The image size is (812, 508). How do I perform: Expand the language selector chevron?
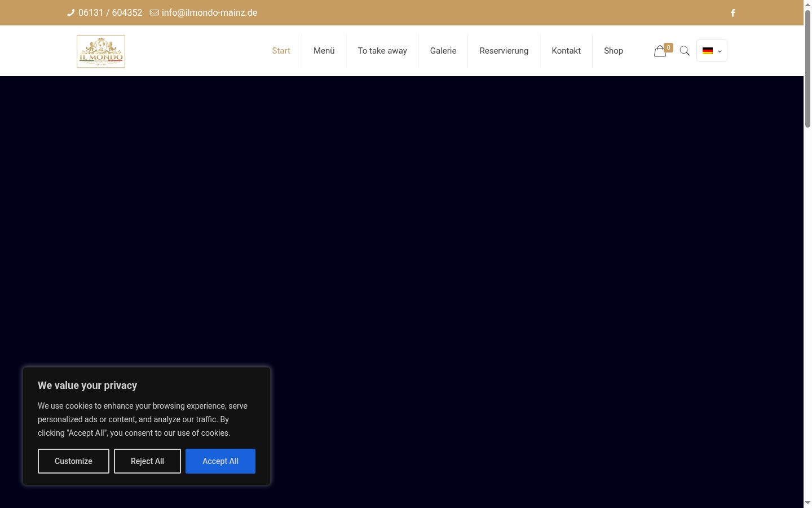(720, 51)
